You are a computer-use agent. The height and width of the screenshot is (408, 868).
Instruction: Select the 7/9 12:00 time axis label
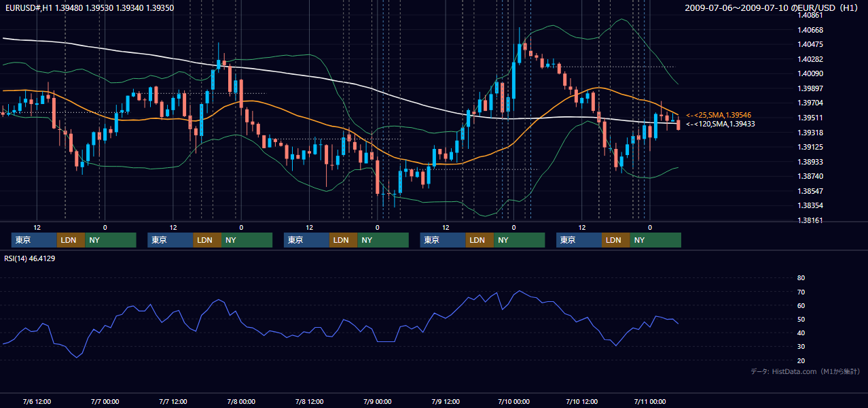click(445, 401)
